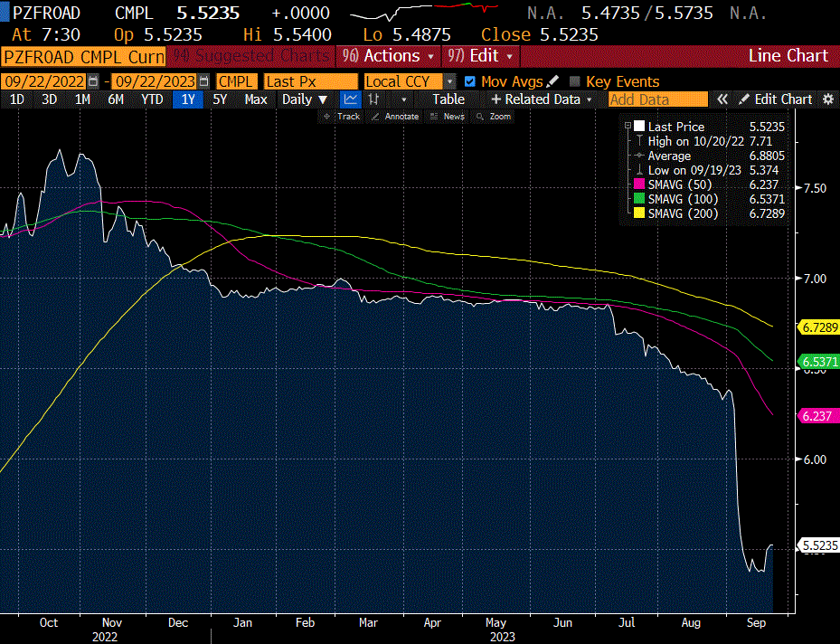Select the 6M time range
The image size is (840, 644).
(116, 99)
